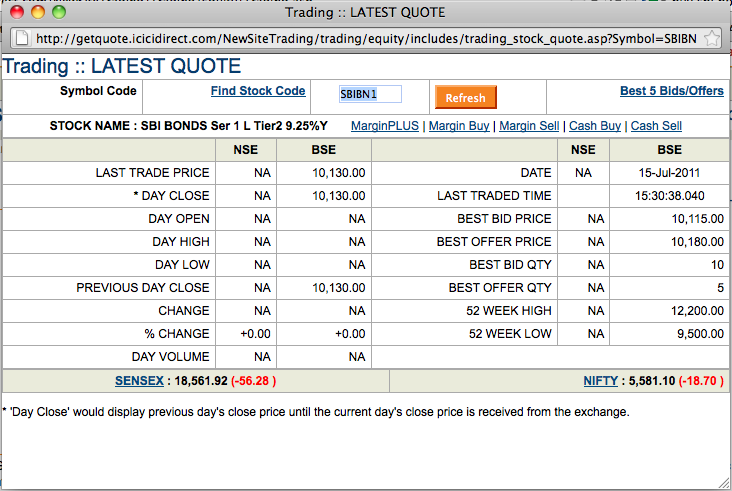The width and height of the screenshot is (732, 491).
Task: Click the DAY HIGH row label
Action: [x=181, y=241]
